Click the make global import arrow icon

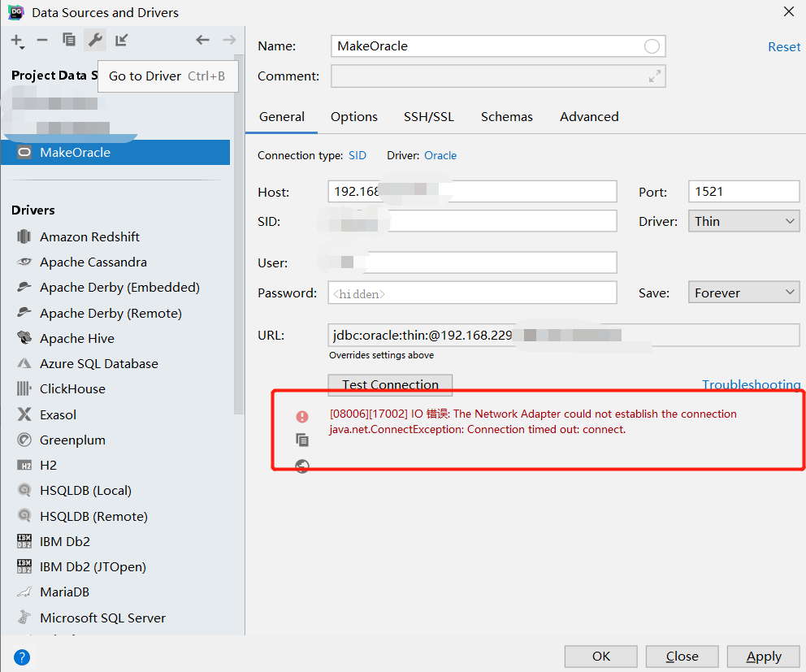point(122,40)
